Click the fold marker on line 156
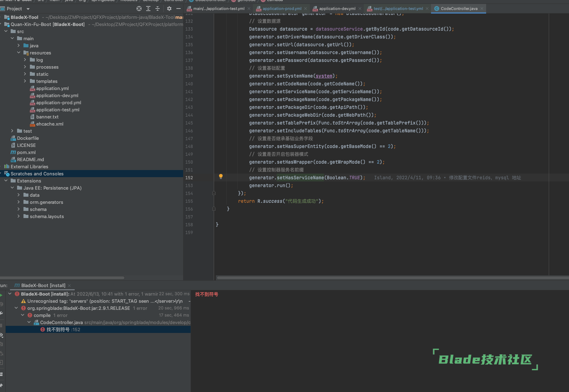 pyautogui.click(x=214, y=209)
